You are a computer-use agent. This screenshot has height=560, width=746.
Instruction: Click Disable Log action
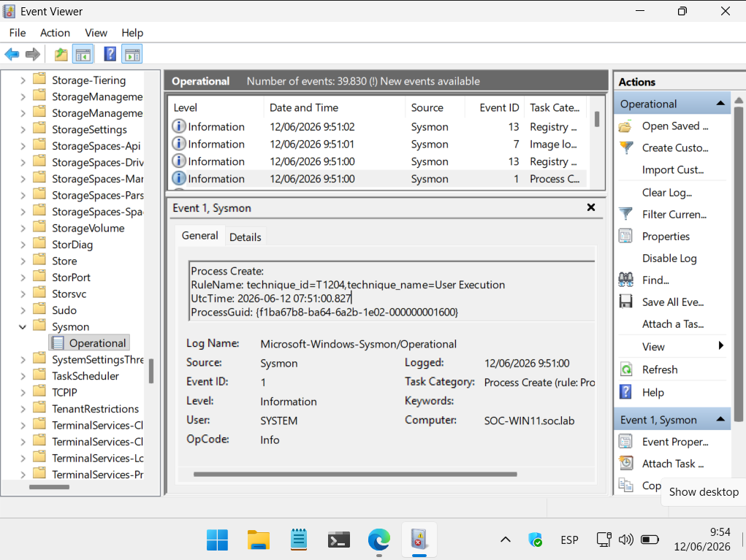tap(669, 258)
